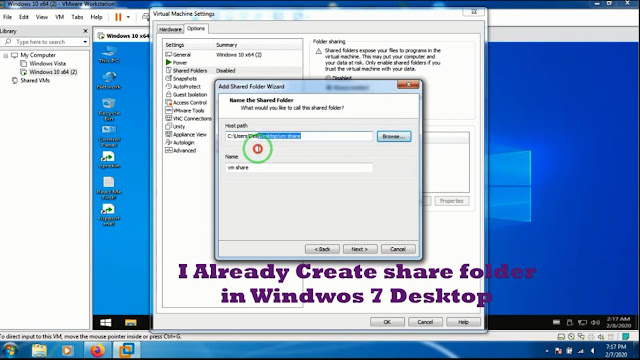Click Control Panel icon on guest desktop

109,136
